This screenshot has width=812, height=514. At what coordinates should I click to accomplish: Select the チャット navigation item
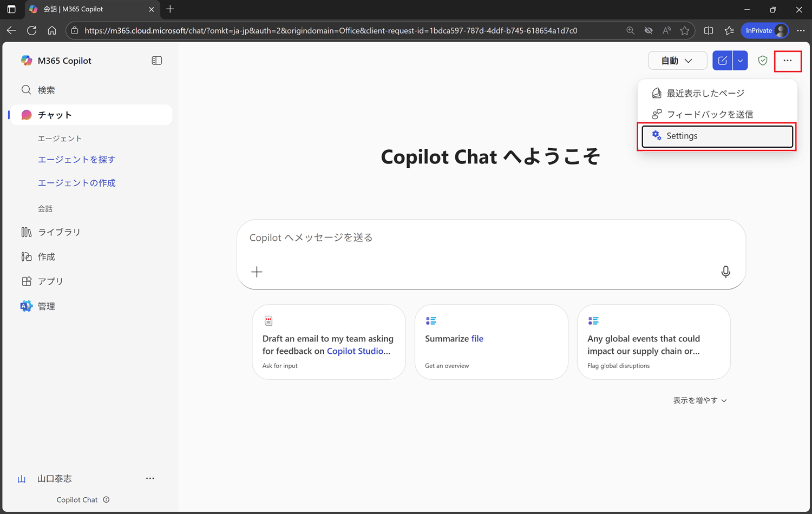coord(91,115)
